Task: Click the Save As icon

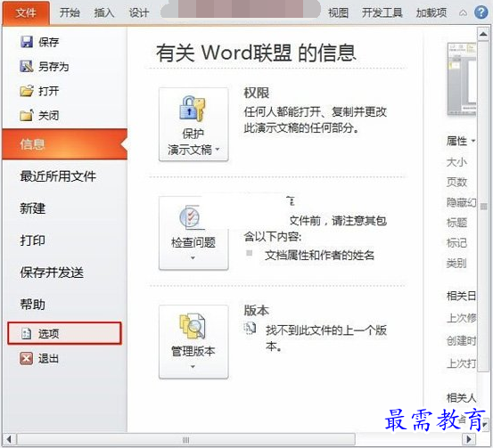Action: [27, 66]
